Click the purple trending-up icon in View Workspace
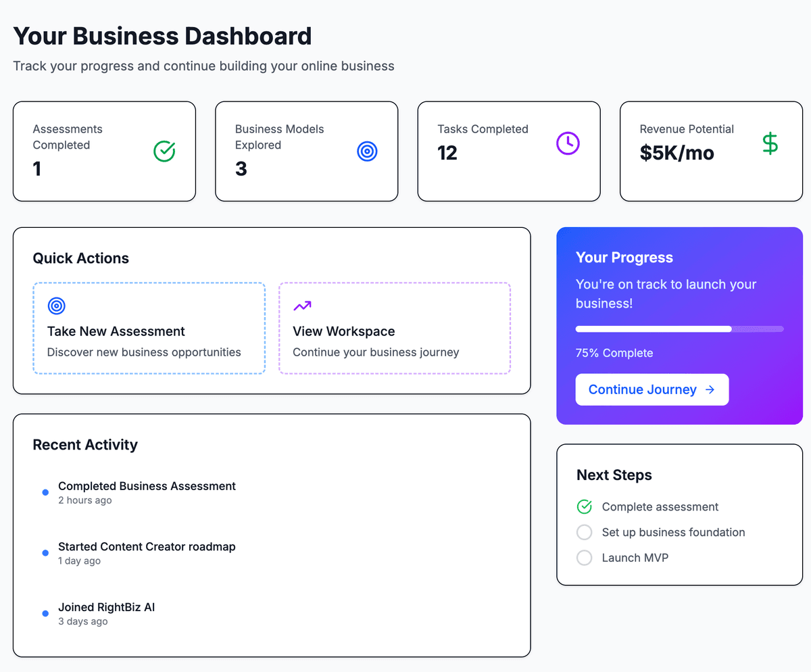This screenshot has width=811, height=672. tap(302, 306)
